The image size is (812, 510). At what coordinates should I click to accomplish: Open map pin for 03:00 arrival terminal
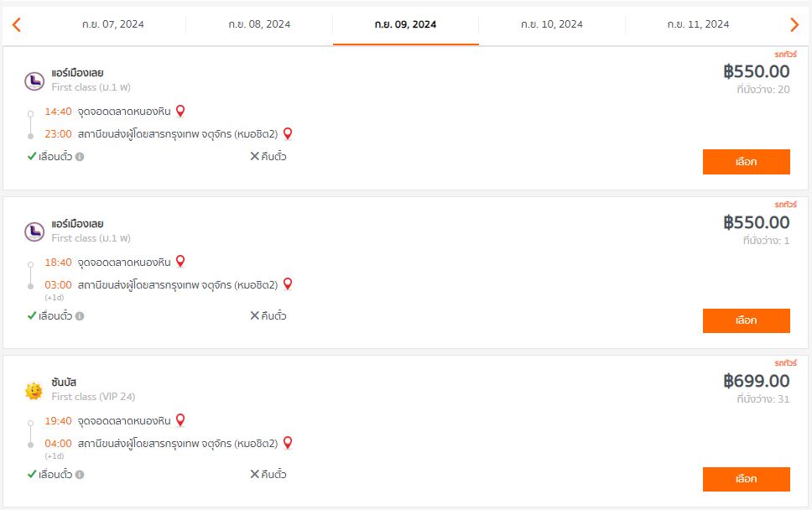(288, 284)
